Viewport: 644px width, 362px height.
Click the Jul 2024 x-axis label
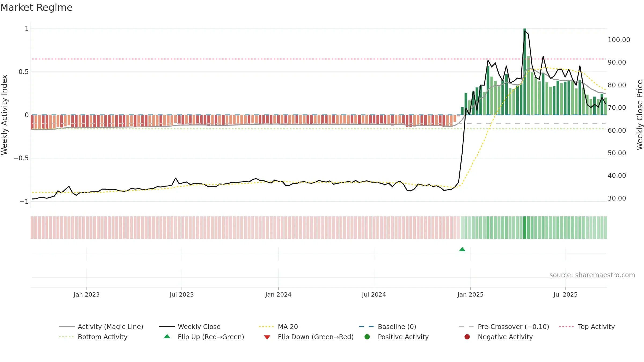coord(374,294)
